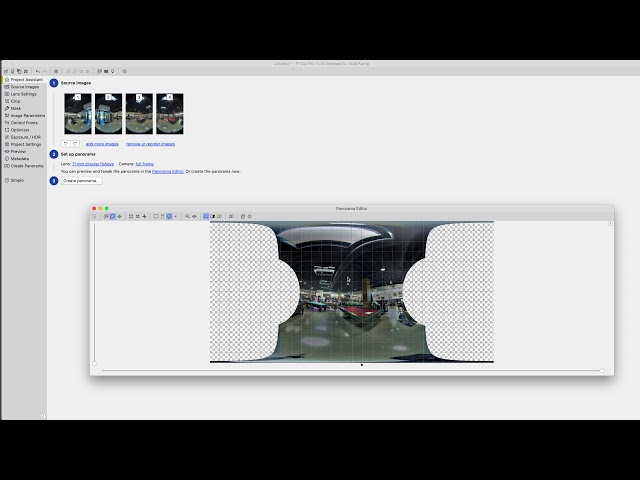This screenshot has height=480, width=640.
Task: Collapse the sidebar using the bottom arrow
Action: (x=43, y=416)
